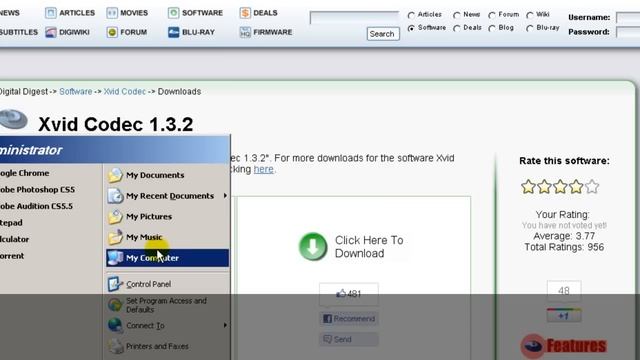Rate software with the first star
The image size is (640, 360).
tap(528, 187)
